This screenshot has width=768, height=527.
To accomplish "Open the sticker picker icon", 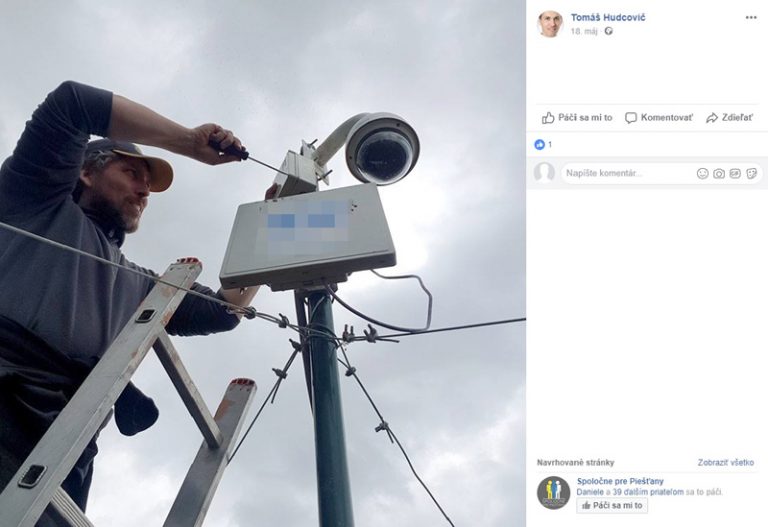I will [x=751, y=173].
